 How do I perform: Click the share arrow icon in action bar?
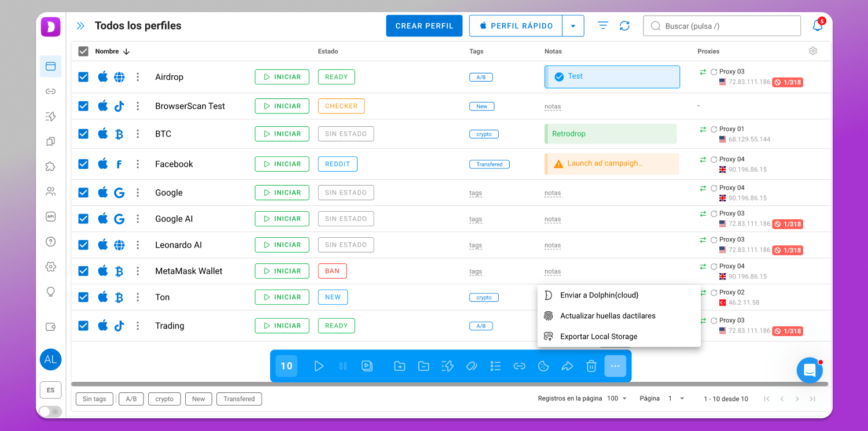567,366
